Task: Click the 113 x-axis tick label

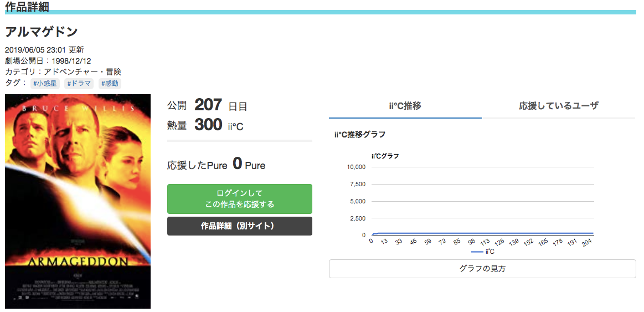Action: tap(485, 242)
